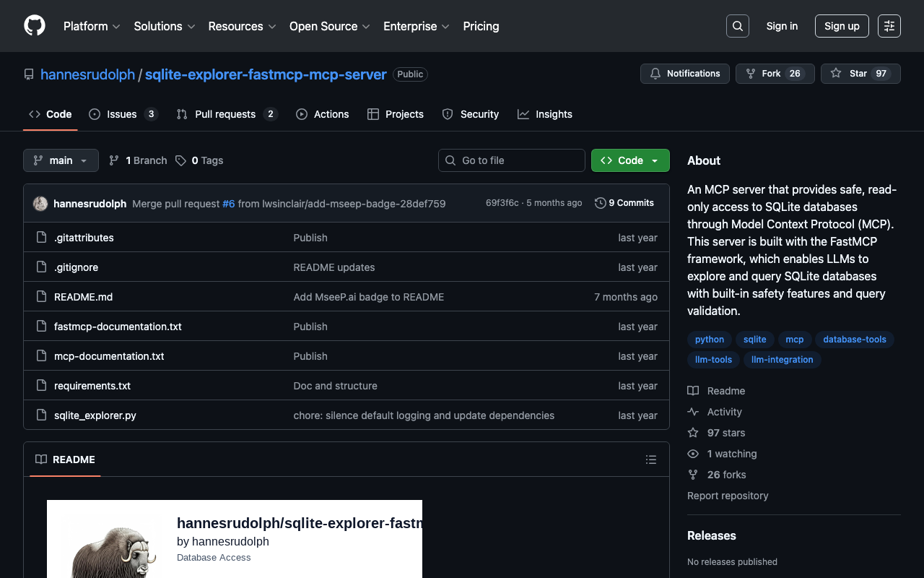Viewport: 924px width, 578px height.
Task: Click the Sign up button
Action: pos(841,26)
